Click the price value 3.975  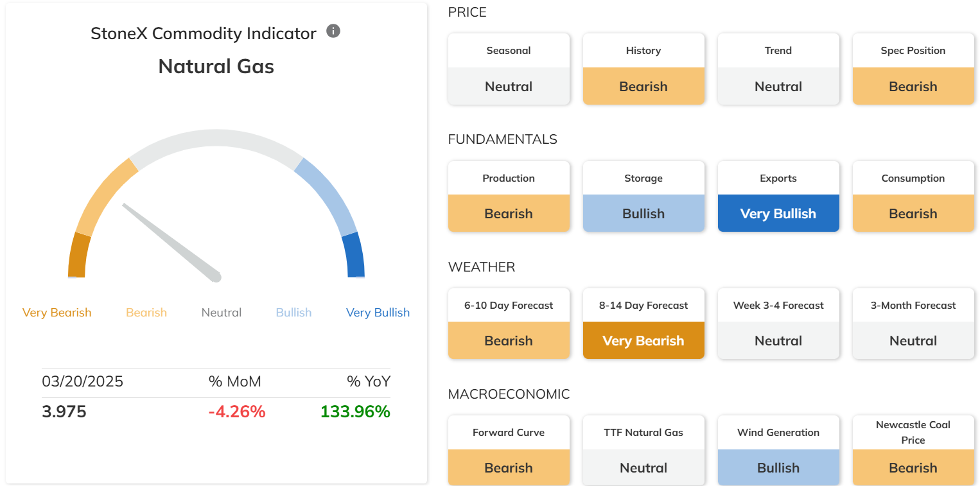tap(64, 412)
